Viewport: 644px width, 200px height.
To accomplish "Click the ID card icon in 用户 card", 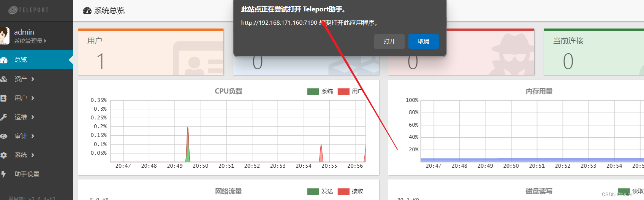I will point(198,58).
